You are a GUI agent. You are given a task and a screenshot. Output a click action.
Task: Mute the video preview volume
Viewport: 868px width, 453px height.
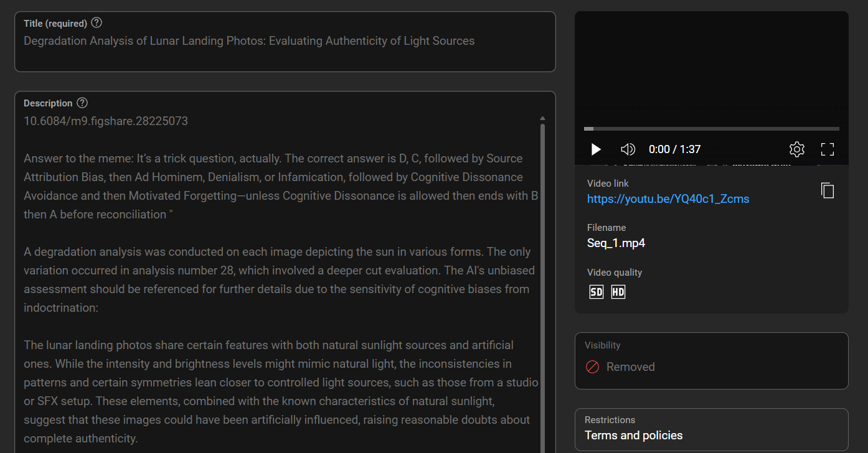pyautogui.click(x=628, y=149)
